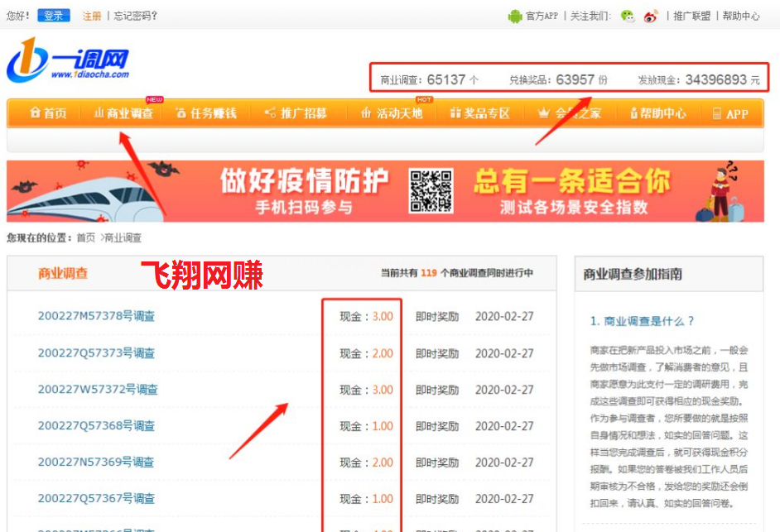The height and width of the screenshot is (532, 780).
Task: Click the 登录 login button
Action: pos(53,15)
